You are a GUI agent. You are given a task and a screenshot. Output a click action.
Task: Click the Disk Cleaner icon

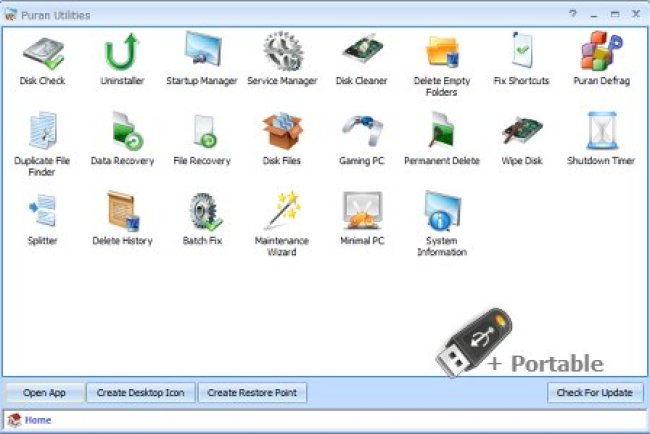(362, 49)
